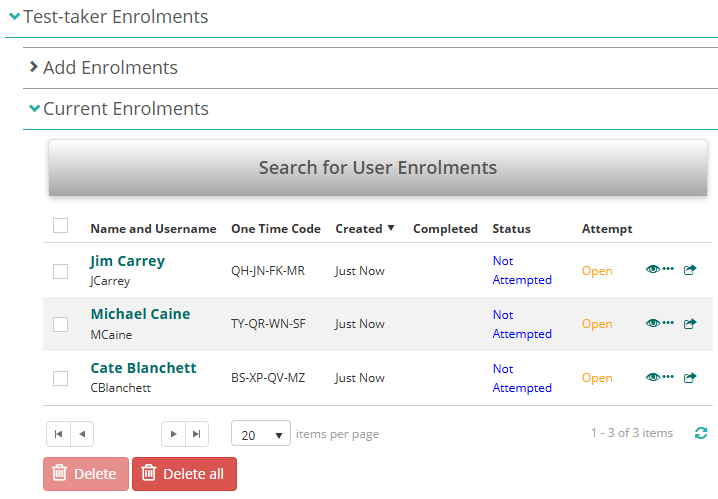718x499 pixels.
Task: Open share icon for Michael Caine's enrolment
Action: pos(689,324)
